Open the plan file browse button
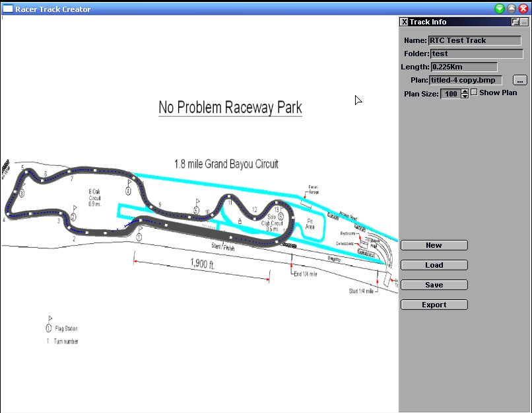532x413 pixels. tap(519, 80)
